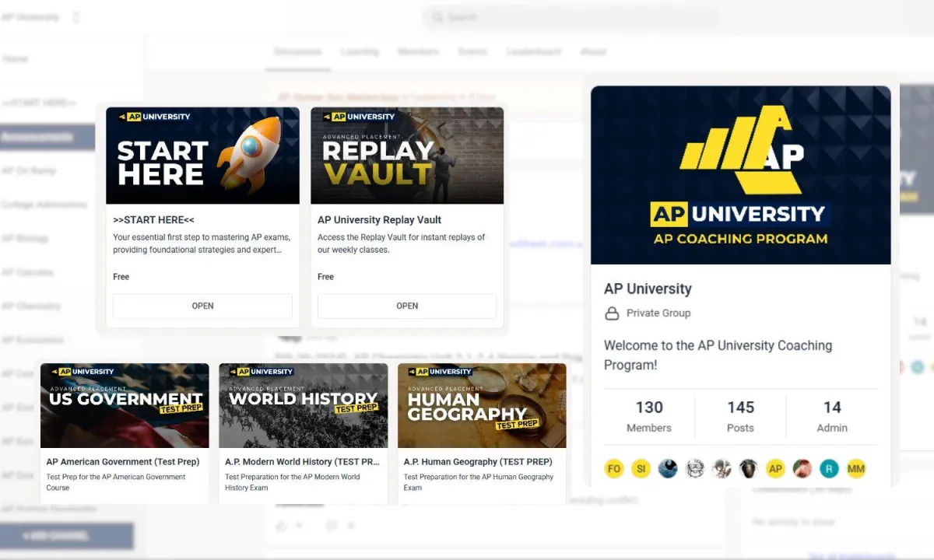The image size is (934, 560).
Task: Open the FO member avatar
Action: (x=614, y=469)
